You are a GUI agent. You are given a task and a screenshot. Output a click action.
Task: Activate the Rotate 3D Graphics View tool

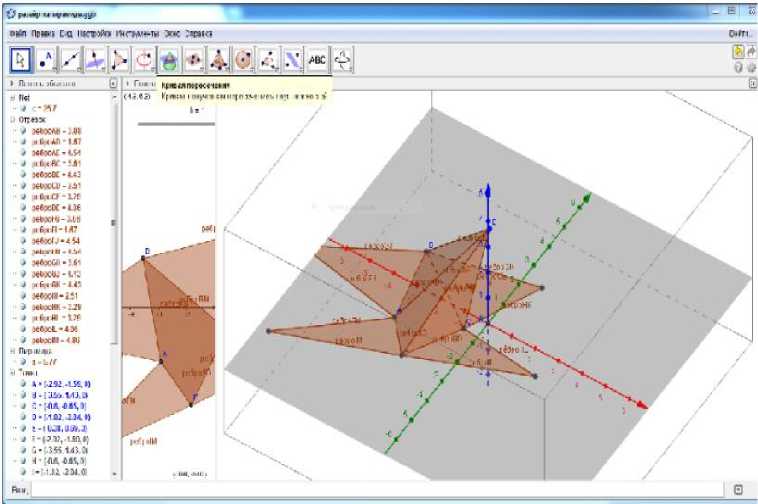[343, 61]
